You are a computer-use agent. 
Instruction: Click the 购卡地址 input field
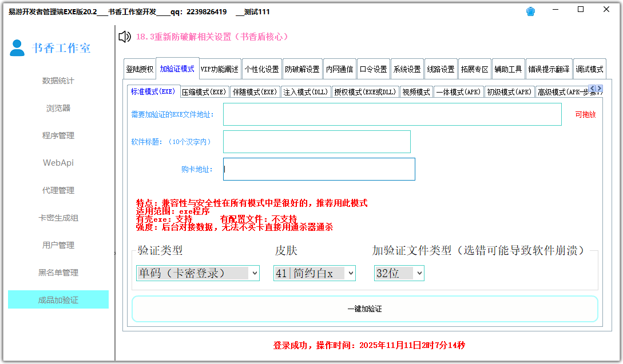[x=319, y=169]
